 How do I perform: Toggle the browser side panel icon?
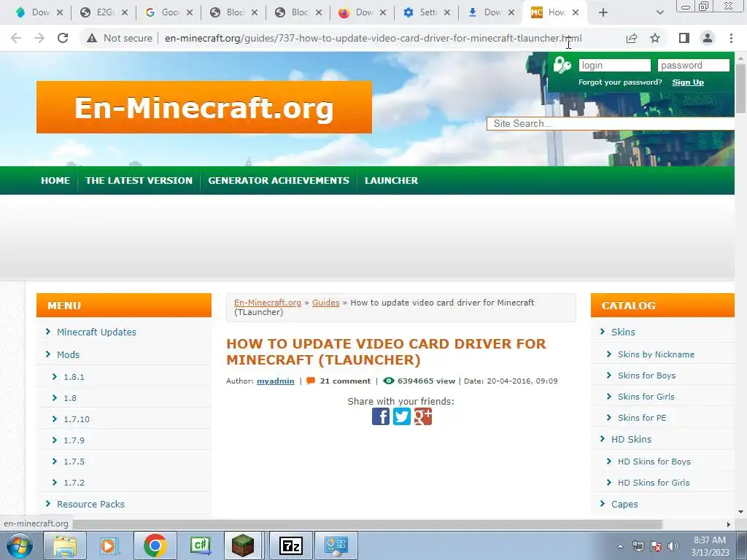[x=684, y=38]
